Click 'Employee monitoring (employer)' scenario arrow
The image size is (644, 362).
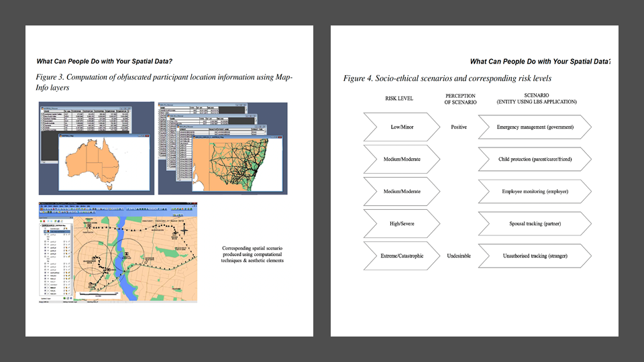[535, 191]
